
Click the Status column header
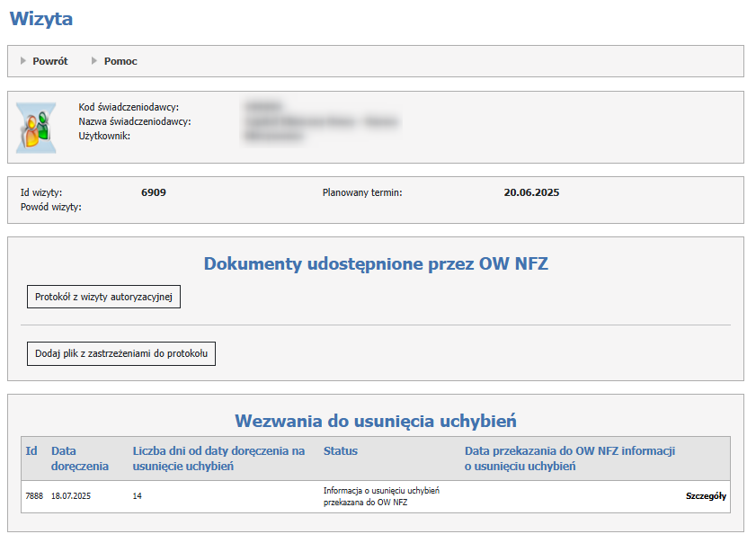[x=341, y=450]
